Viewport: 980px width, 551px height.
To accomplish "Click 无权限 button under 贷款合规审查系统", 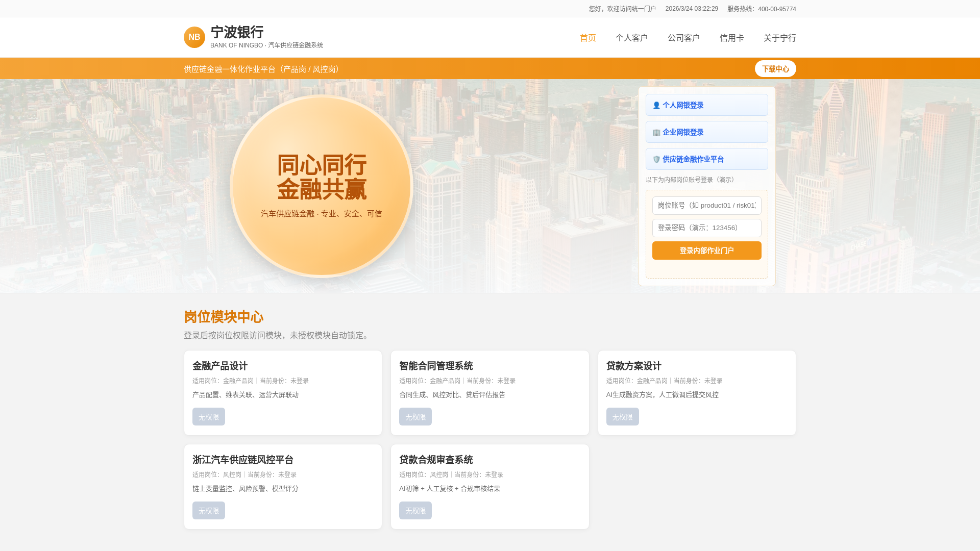I will [415, 511].
